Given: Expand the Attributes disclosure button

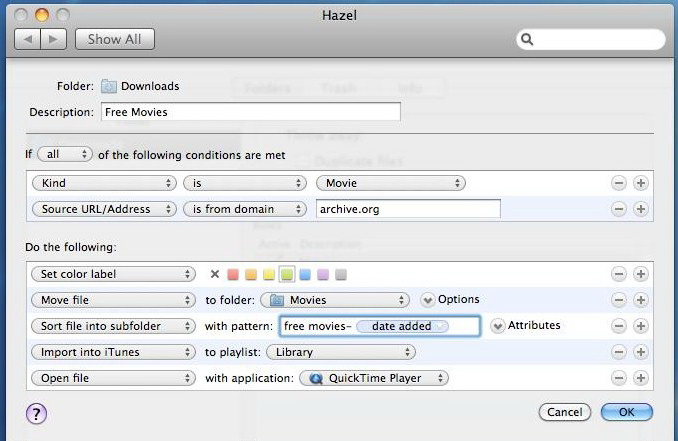Looking at the screenshot, I should coord(497,326).
